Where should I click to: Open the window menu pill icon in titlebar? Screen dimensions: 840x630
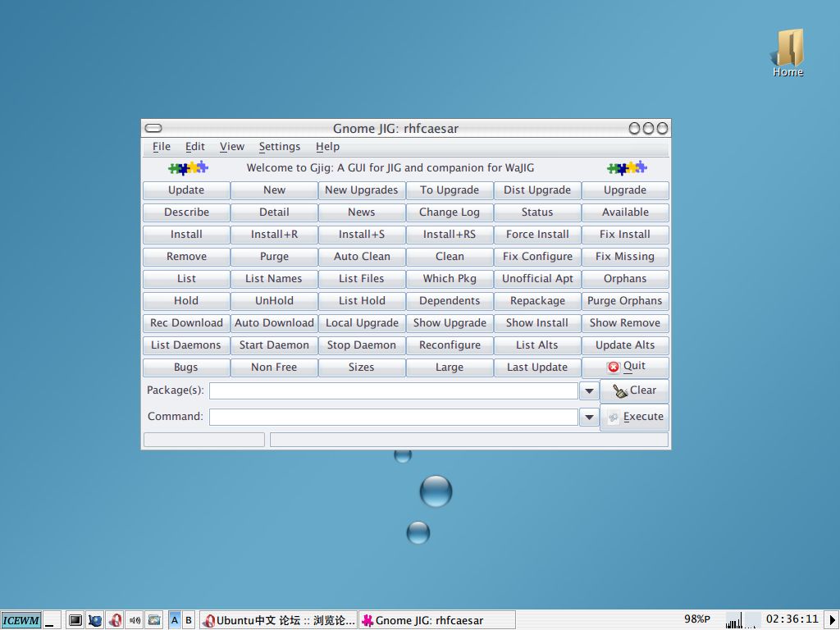click(x=153, y=128)
